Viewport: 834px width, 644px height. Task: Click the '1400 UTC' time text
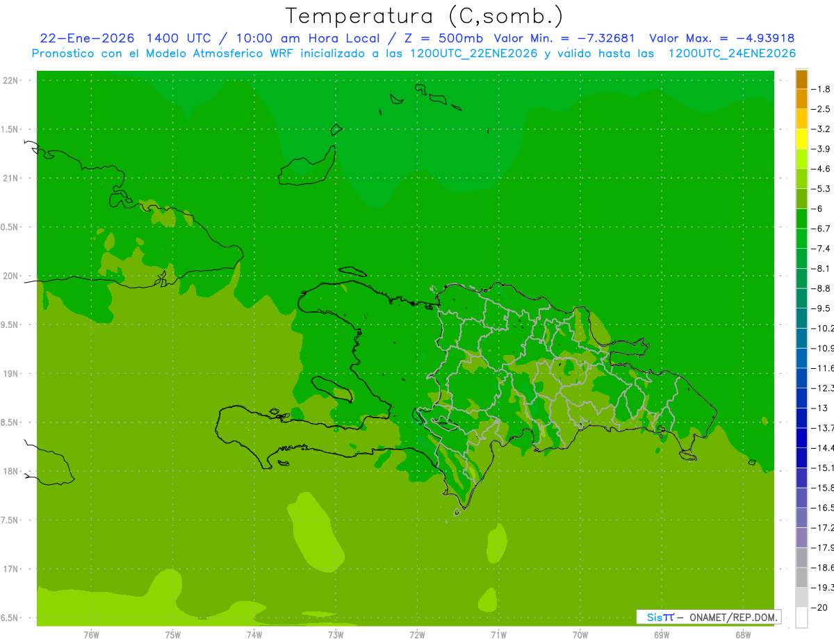pos(178,38)
